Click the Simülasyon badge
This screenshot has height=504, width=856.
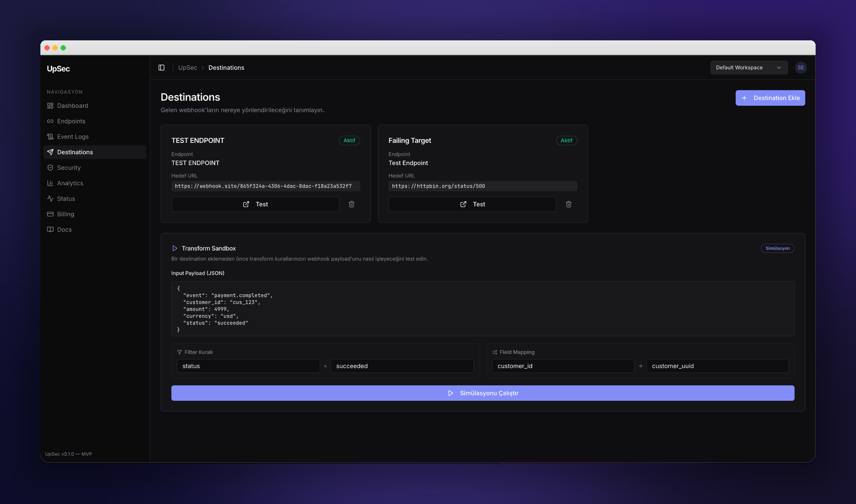[777, 249]
